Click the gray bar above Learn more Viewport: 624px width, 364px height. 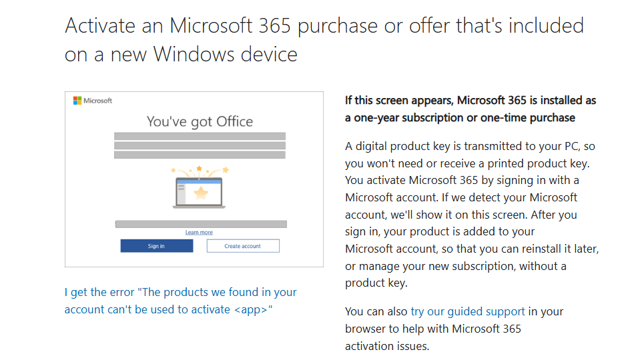201,224
